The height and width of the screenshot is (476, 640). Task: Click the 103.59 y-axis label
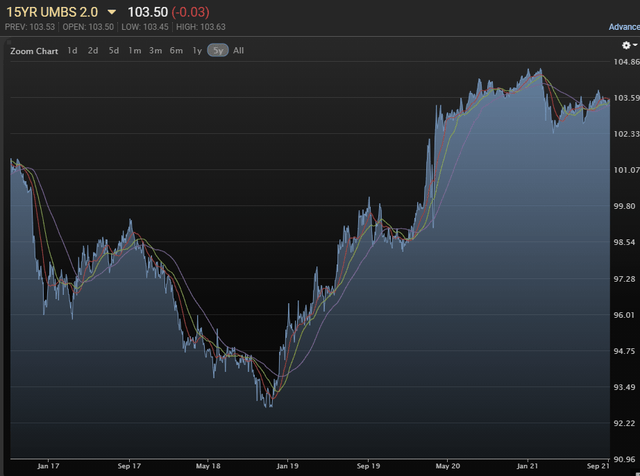(627, 98)
